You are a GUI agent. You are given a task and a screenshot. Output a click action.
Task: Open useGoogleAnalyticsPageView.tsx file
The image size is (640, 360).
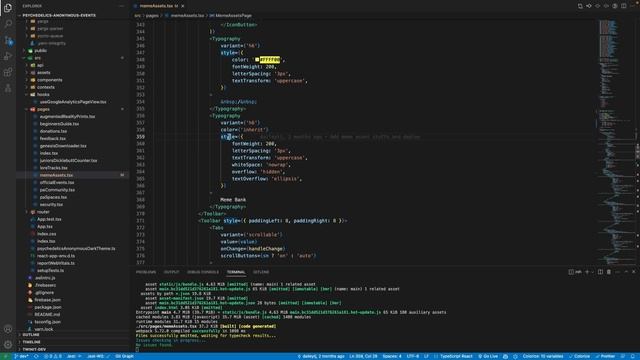pos(73,102)
